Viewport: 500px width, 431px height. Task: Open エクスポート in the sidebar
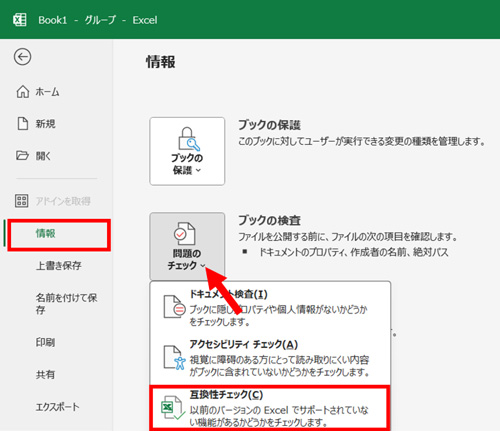tap(57, 407)
